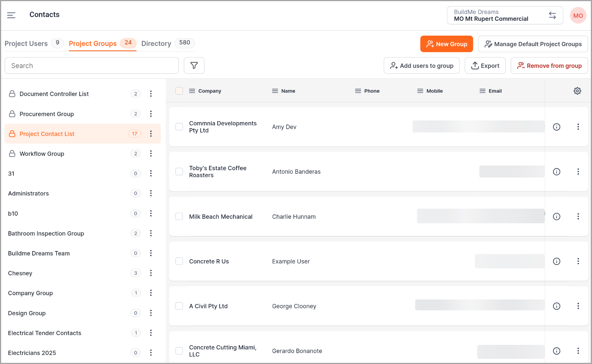Switch to the Directory tab
The width and height of the screenshot is (592, 364).
[156, 44]
